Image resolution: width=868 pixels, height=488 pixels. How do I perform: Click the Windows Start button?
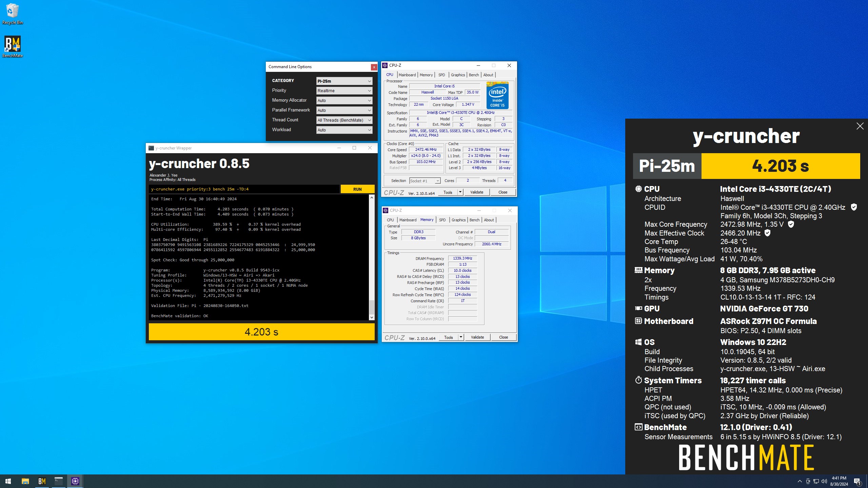pyautogui.click(x=8, y=481)
